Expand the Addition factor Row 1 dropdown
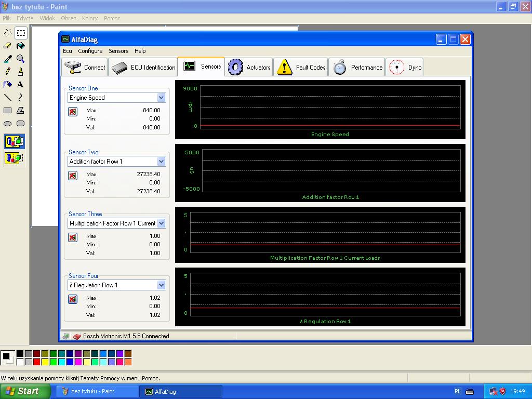Screen dimensions: 532x399 pos(161,162)
